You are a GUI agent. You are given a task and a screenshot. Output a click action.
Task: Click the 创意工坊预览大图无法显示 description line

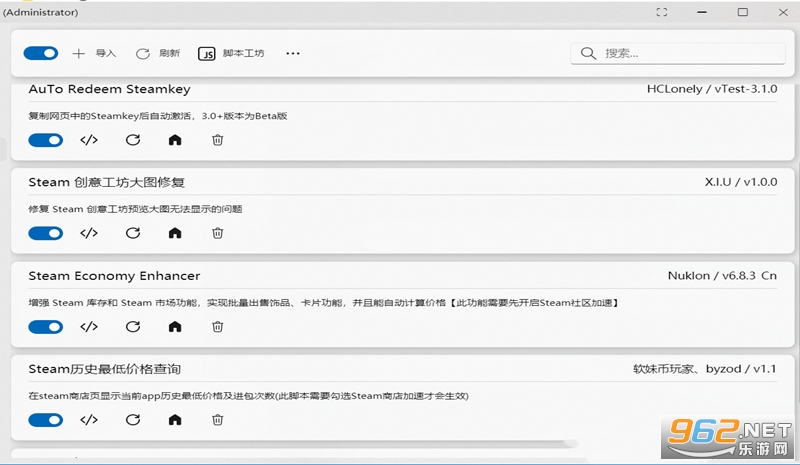pos(135,209)
